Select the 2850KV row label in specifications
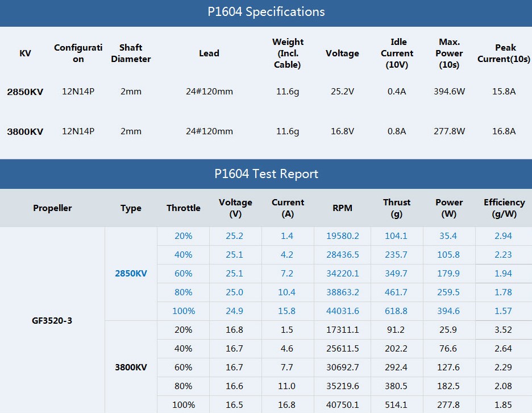532x413 pixels. [25, 92]
